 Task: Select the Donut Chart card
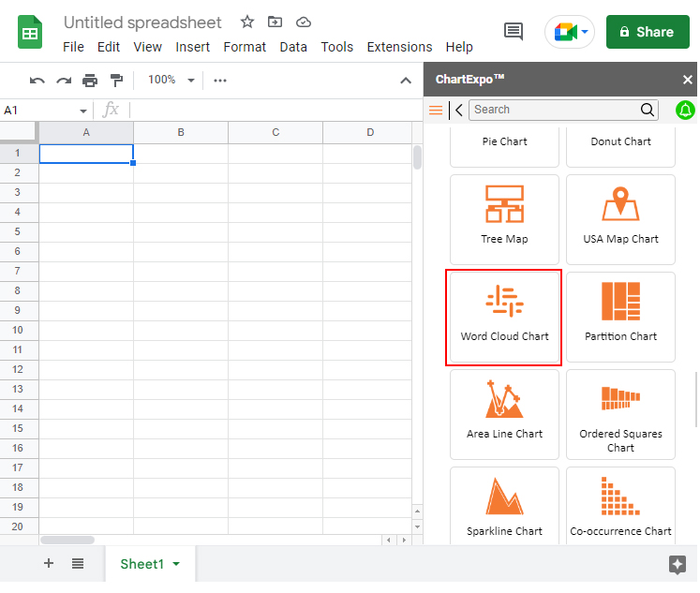620,147
